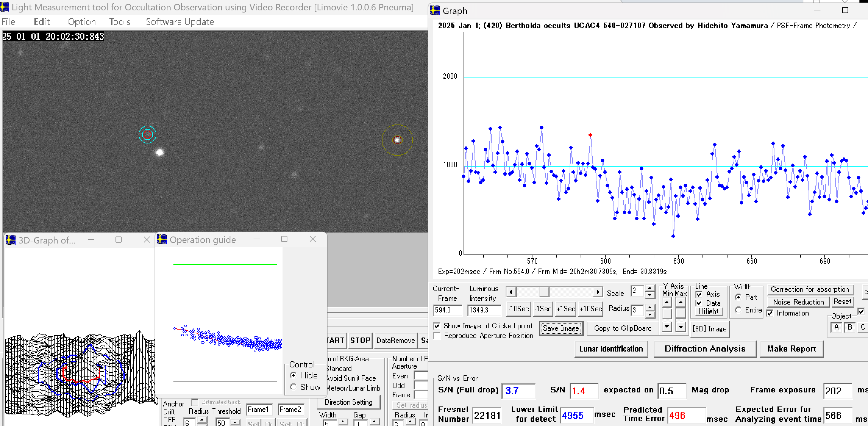Click the frame scrollbar right arrow
The width and height of the screenshot is (868, 426).
[x=597, y=292]
